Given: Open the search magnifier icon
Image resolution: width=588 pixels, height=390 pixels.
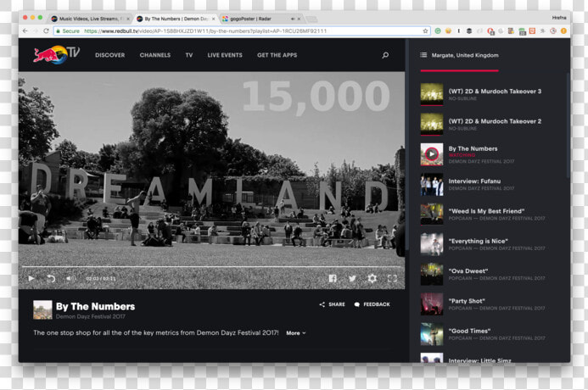Looking at the screenshot, I should [x=385, y=55].
